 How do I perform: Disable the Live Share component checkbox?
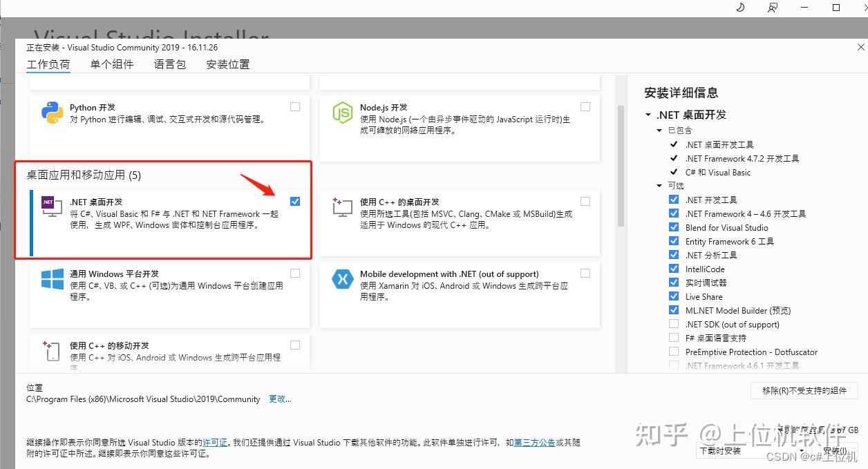(x=674, y=296)
